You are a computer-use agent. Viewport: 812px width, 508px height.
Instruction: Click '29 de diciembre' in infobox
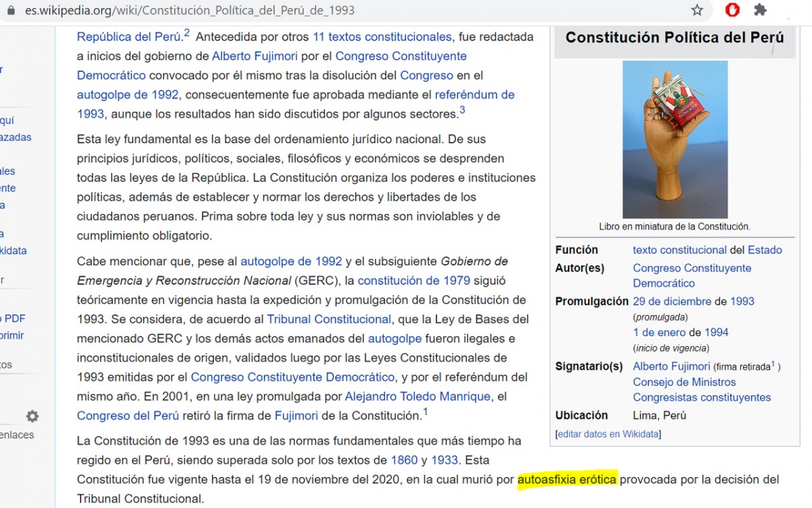pos(672,301)
